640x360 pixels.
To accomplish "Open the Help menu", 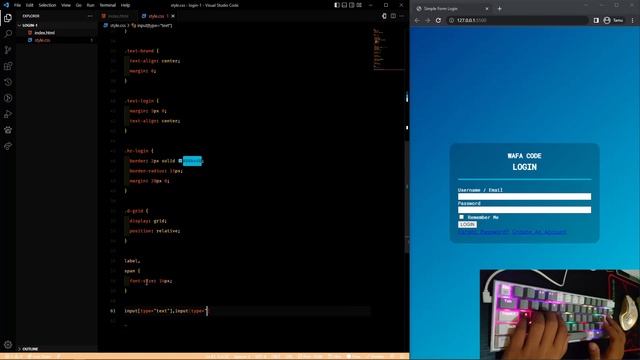I will click(125, 5).
